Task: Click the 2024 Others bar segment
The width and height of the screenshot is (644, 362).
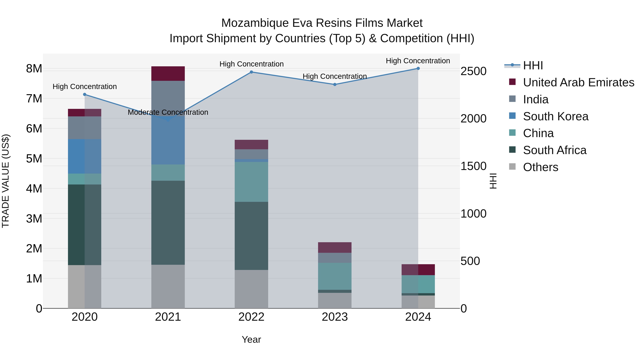Action: click(418, 302)
